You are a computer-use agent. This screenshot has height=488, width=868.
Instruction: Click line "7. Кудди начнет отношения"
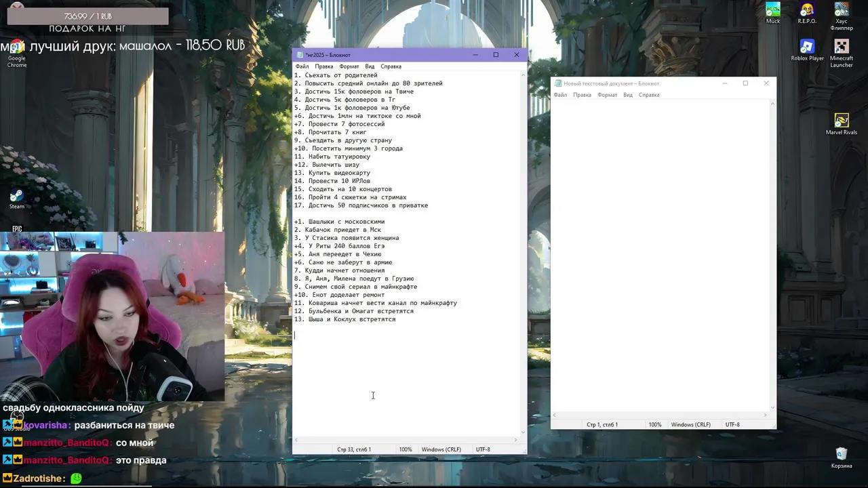point(339,270)
